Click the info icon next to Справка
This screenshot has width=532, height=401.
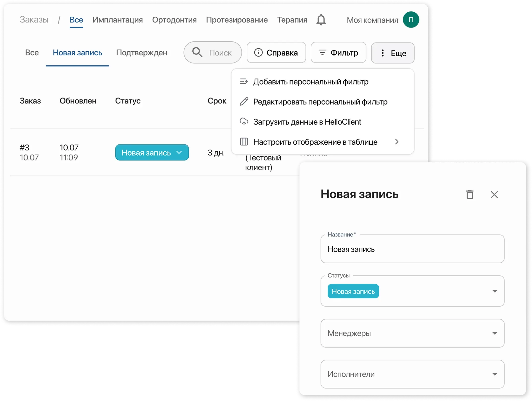[x=259, y=52]
